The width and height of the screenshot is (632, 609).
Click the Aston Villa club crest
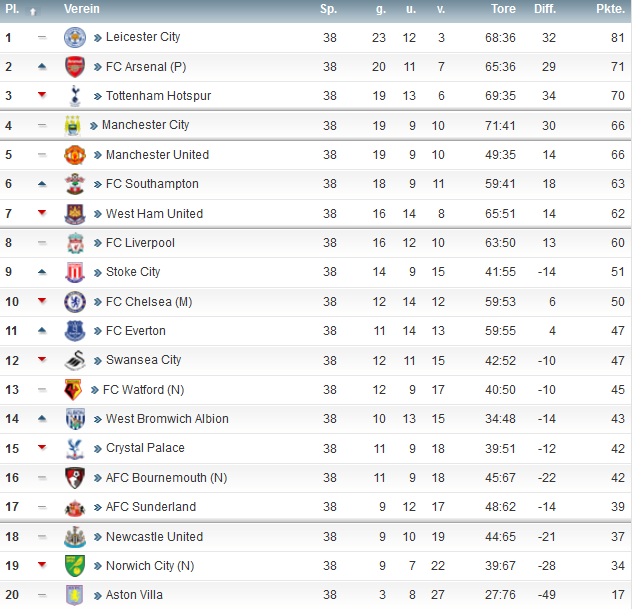point(75,595)
